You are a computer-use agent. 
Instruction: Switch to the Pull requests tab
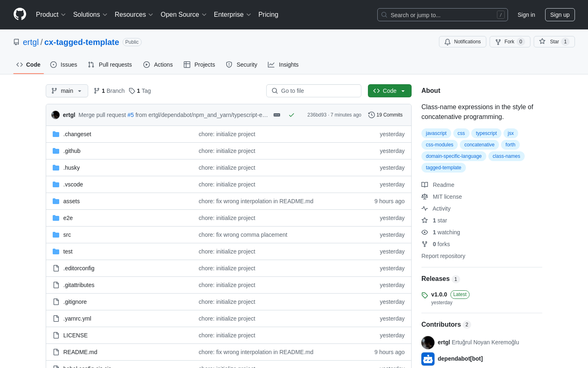click(x=110, y=65)
